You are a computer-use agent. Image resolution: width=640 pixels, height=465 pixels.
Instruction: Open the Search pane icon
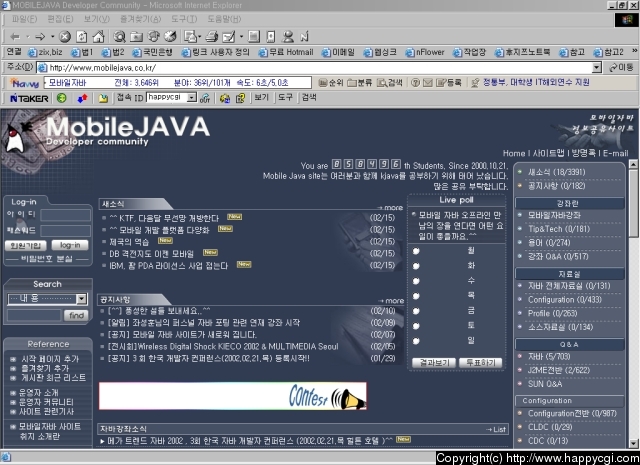[x=119, y=37]
